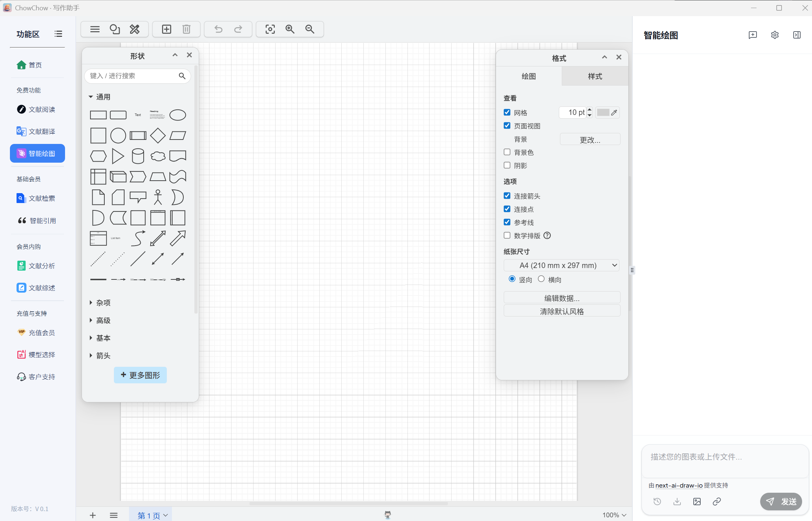Select the cylinder shape in shapes panel
This screenshot has width=812, height=521.
tap(138, 156)
